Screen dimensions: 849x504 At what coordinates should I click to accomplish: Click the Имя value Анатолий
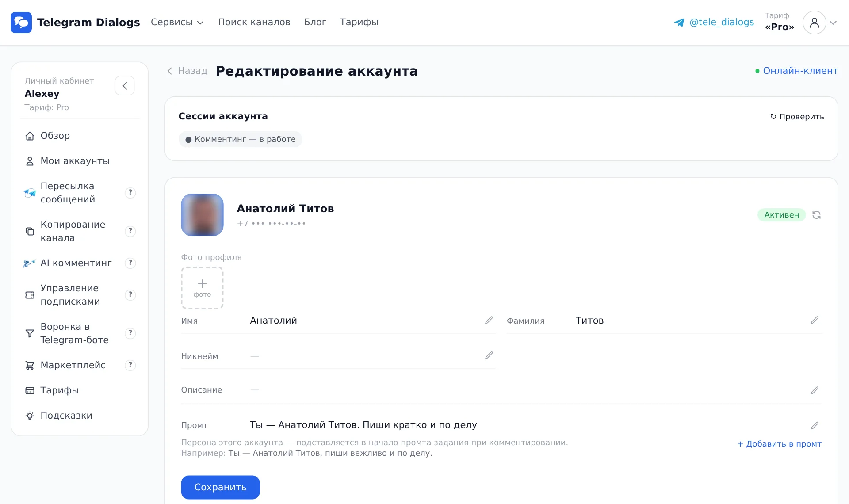click(x=273, y=321)
